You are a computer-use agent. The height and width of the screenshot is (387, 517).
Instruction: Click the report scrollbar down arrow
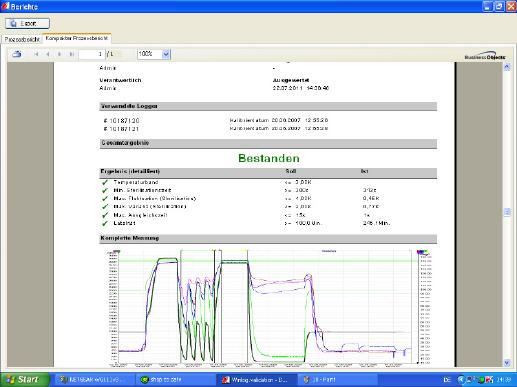[x=507, y=362]
